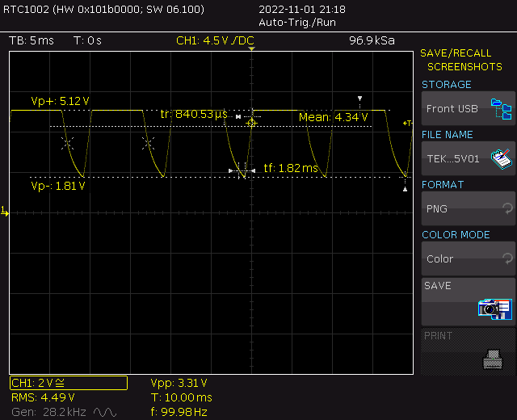
Task: Click the Gen sine wave symbol
Action: [x=105, y=412]
